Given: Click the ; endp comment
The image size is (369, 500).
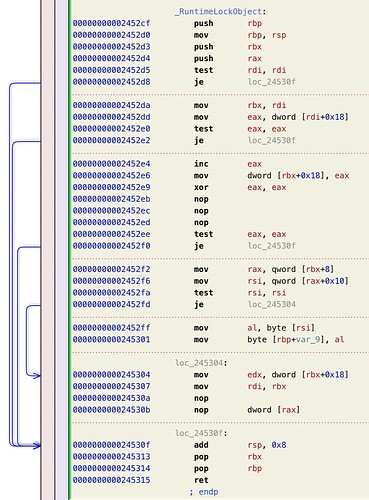Looking at the screenshot, I should click(x=204, y=492).
